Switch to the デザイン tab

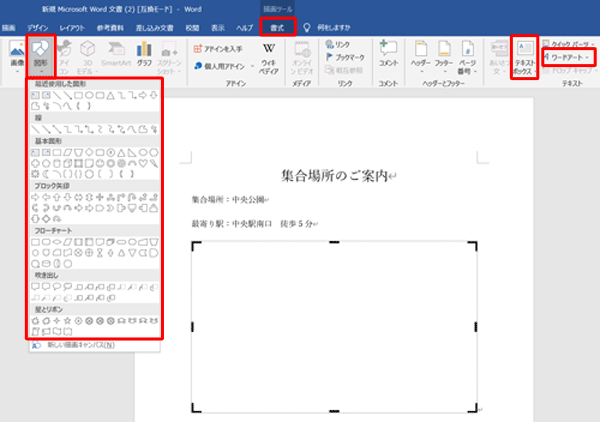(37, 28)
